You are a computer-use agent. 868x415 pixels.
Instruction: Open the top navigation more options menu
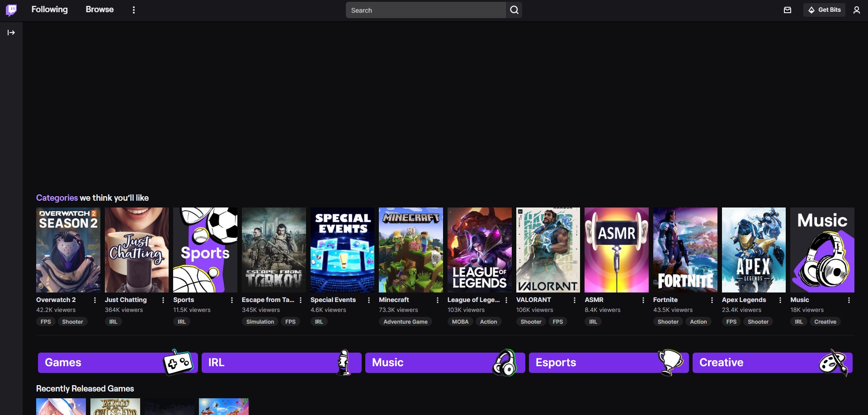(134, 10)
